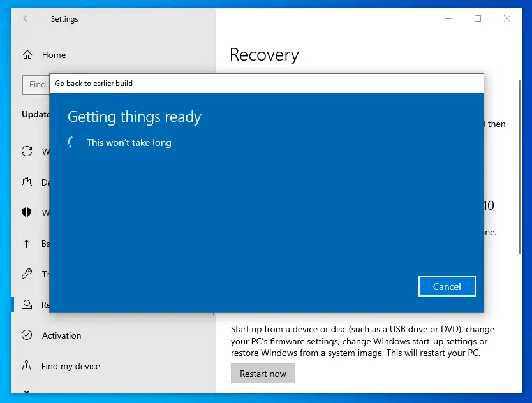Open the Find my device text entry
This screenshot has width=532, height=403.
tap(70, 366)
